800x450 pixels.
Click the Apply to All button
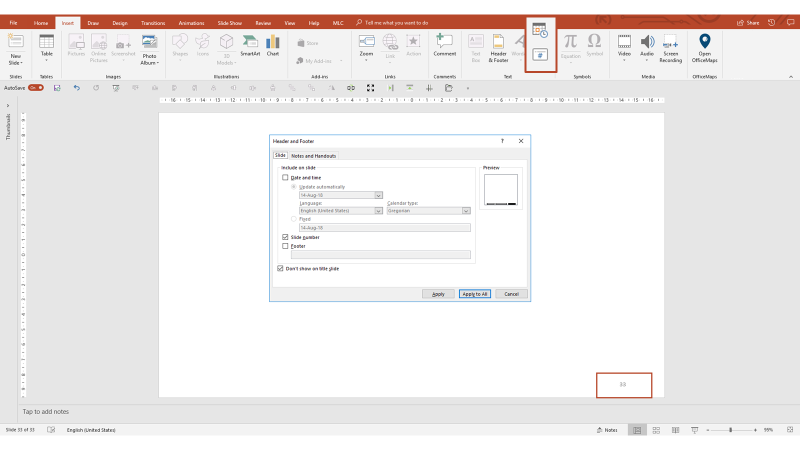474,294
